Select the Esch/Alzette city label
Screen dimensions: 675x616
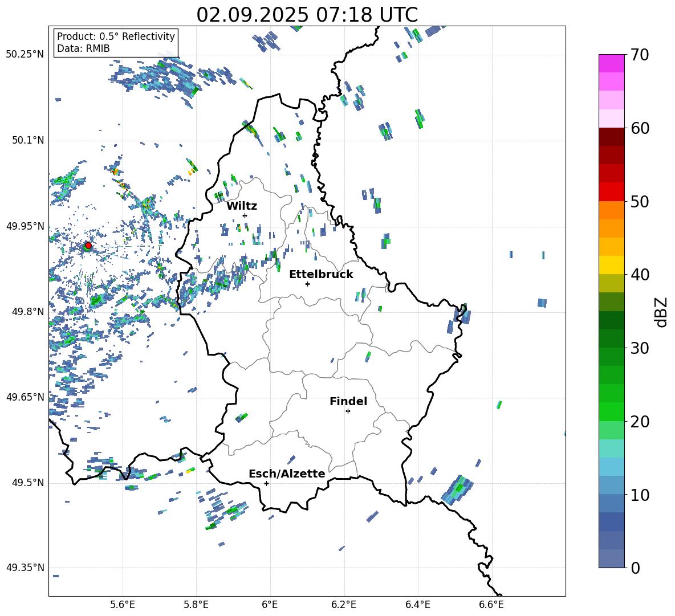click(x=287, y=474)
